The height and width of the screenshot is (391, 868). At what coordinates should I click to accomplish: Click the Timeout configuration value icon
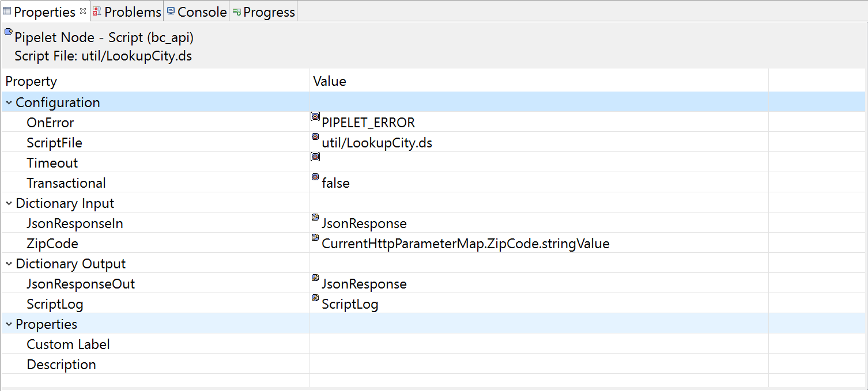pos(315,157)
